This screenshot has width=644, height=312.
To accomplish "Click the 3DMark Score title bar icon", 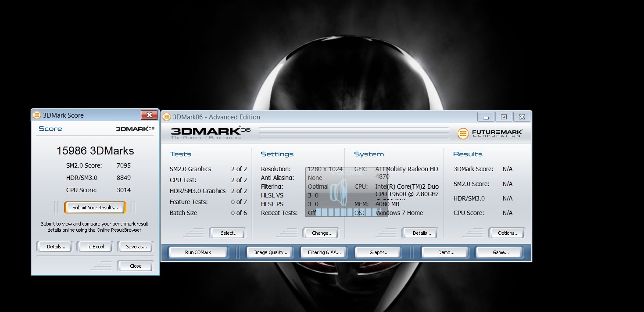I will (37, 115).
